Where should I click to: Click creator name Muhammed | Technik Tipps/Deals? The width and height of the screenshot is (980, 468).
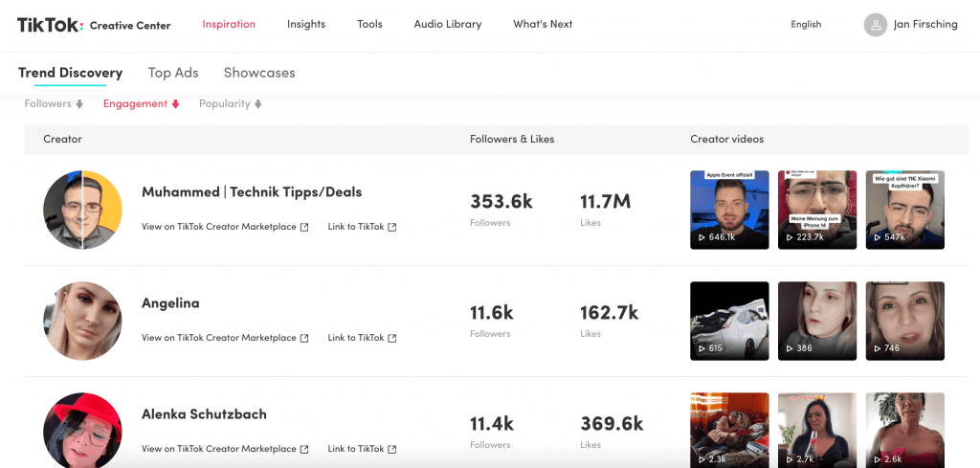click(x=252, y=192)
